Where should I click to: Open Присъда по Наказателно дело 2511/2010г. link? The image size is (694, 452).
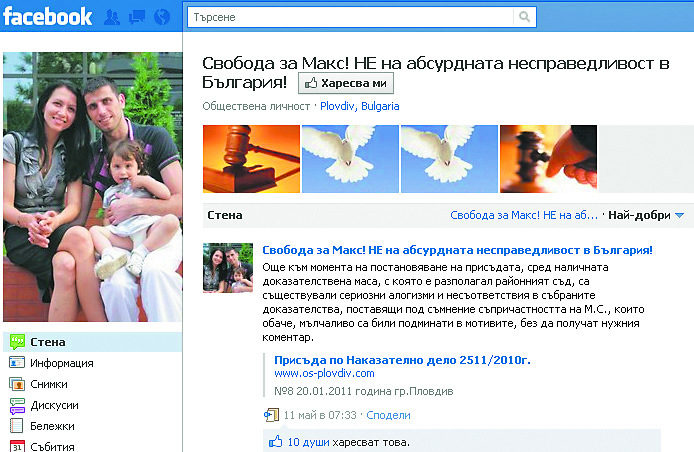click(402, 360)
